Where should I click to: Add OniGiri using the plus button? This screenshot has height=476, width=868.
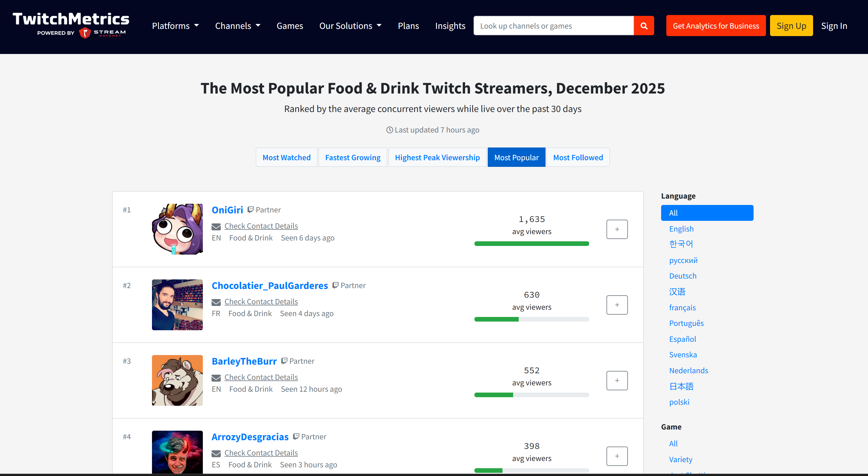click(x=617, y=229)
